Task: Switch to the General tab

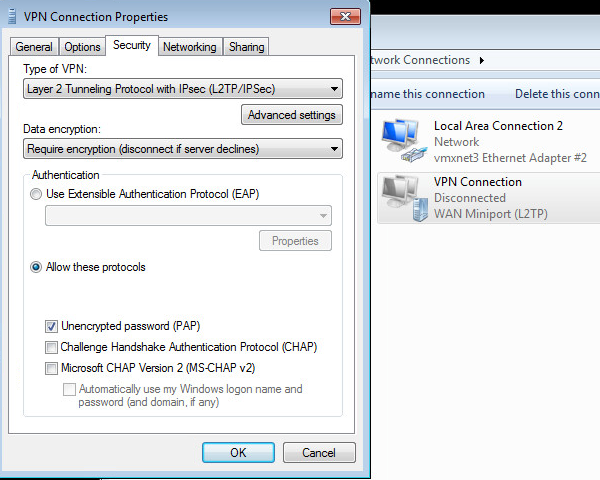Action: click(x=34, y=47)
